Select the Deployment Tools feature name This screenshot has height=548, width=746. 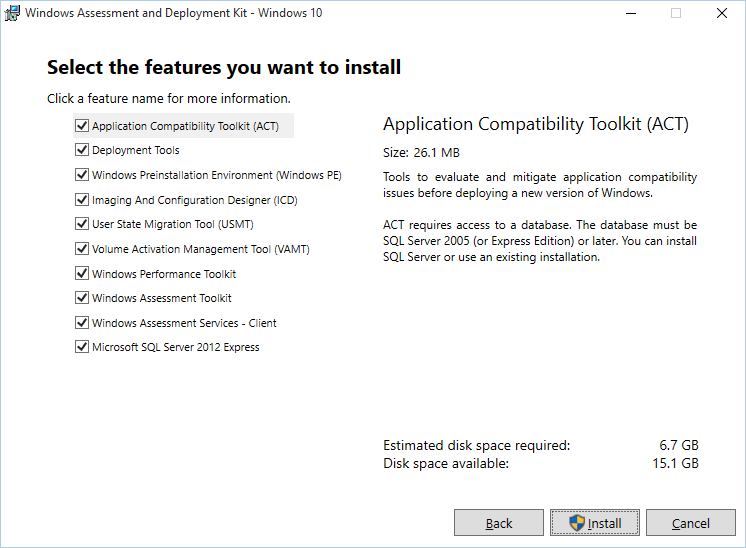coord(136,151)
